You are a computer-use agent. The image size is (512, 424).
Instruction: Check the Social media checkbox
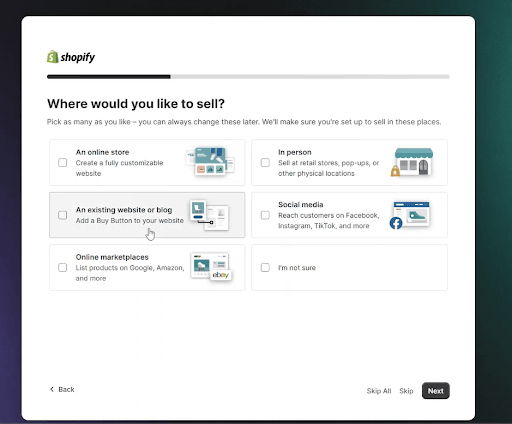pos(265,215)
